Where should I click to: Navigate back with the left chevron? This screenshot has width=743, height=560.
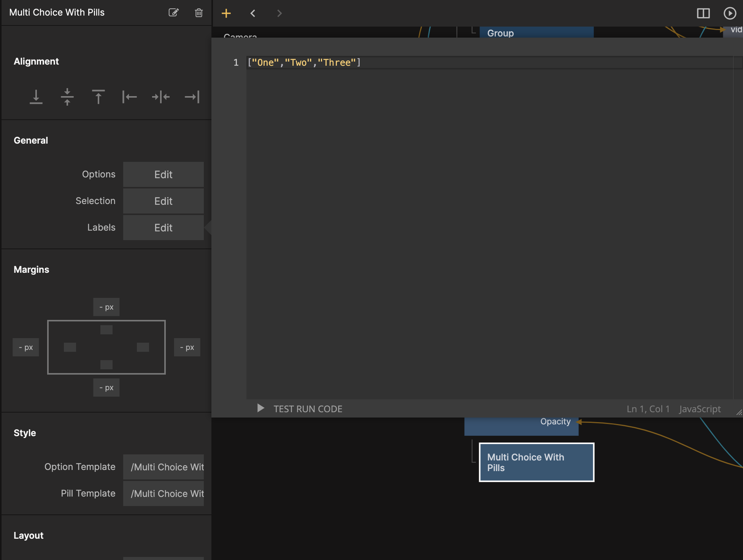pyautogui.click(x=252, y=13)
